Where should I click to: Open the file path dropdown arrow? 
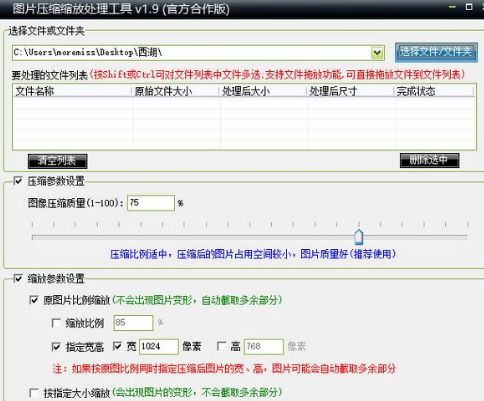(x=377, y=53)
